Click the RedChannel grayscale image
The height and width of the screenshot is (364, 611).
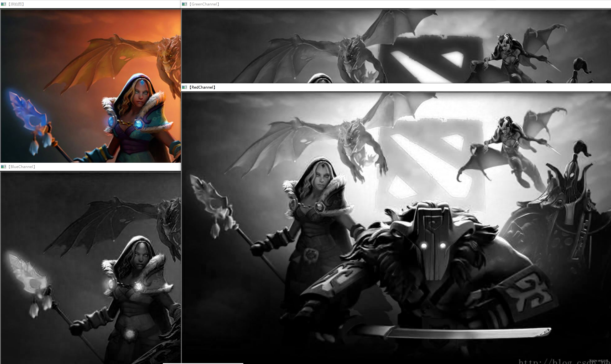pos(396,228)
